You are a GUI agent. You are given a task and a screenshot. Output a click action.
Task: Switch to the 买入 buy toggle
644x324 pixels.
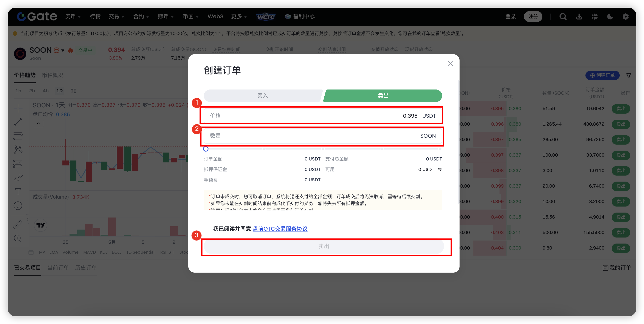coord(263,96)
